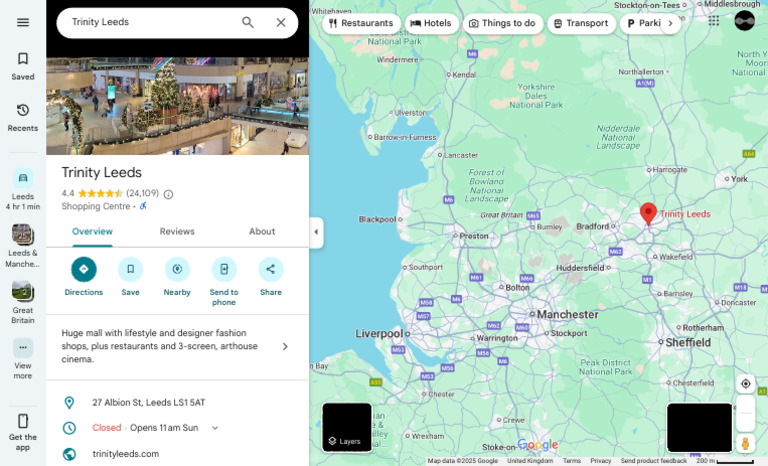
Task: Click the Sheffield map label
Action: 688,343
